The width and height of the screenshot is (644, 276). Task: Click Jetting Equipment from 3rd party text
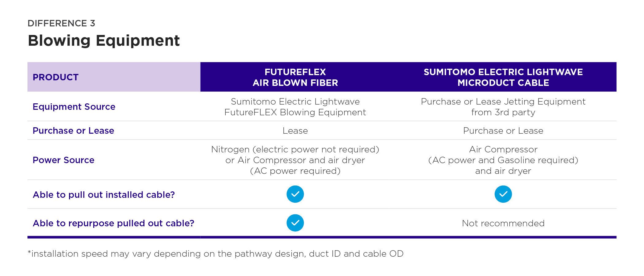[x=503, y=107]
